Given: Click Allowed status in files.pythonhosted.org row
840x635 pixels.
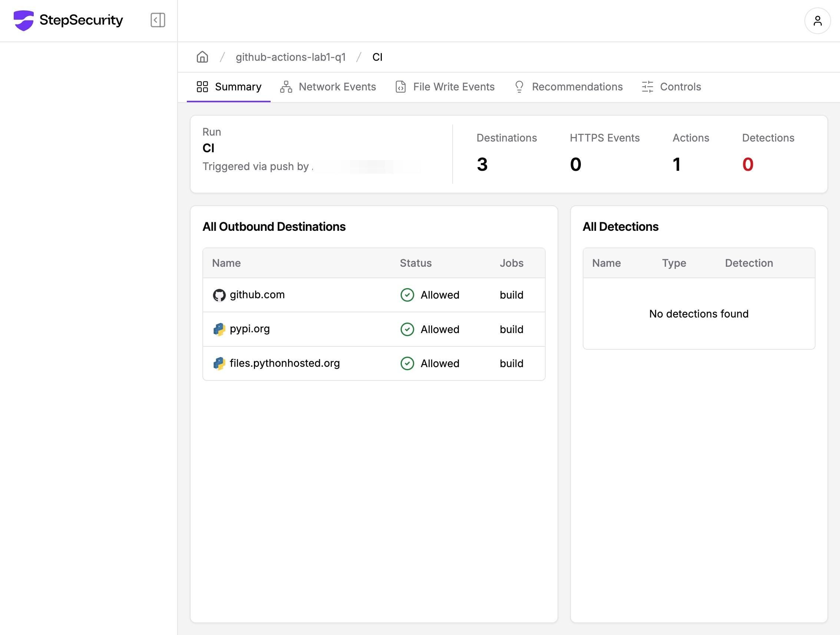Looking at the screenshot, I should (440, 363).
